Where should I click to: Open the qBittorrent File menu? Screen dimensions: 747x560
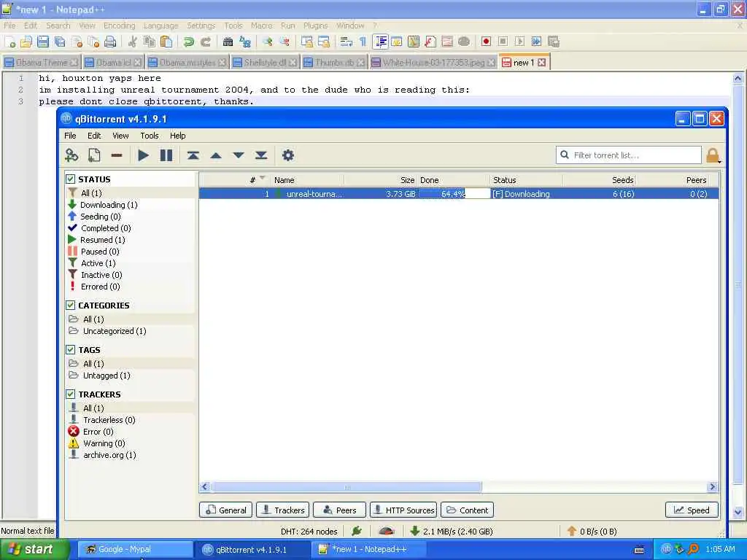[x=70, y=136]
